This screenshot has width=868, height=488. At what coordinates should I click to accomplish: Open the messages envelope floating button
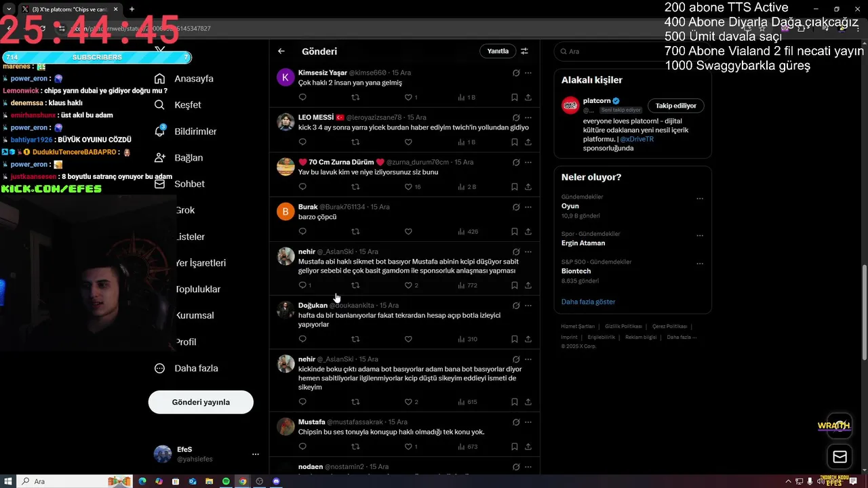coord(840,457)
